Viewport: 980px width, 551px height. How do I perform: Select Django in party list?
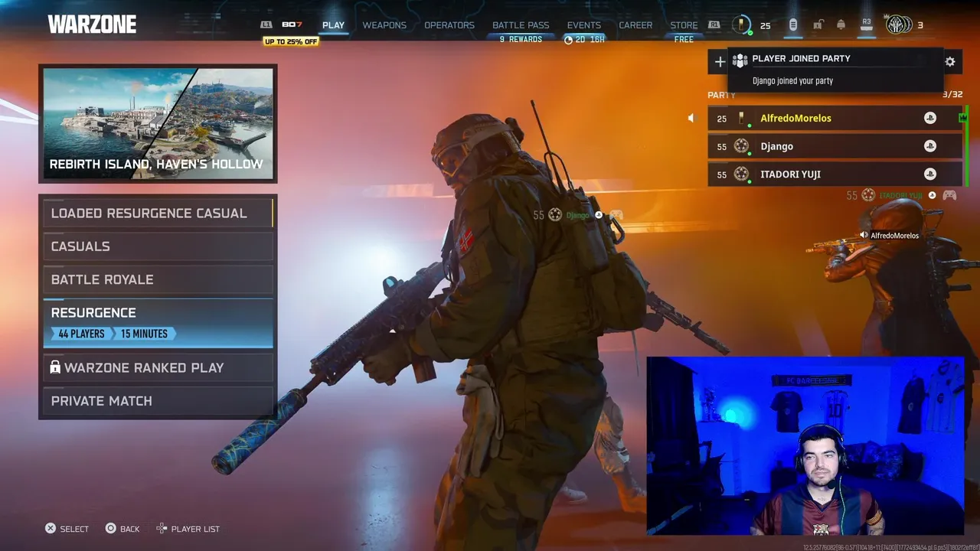pyautogui.click(x=835, y=146)
